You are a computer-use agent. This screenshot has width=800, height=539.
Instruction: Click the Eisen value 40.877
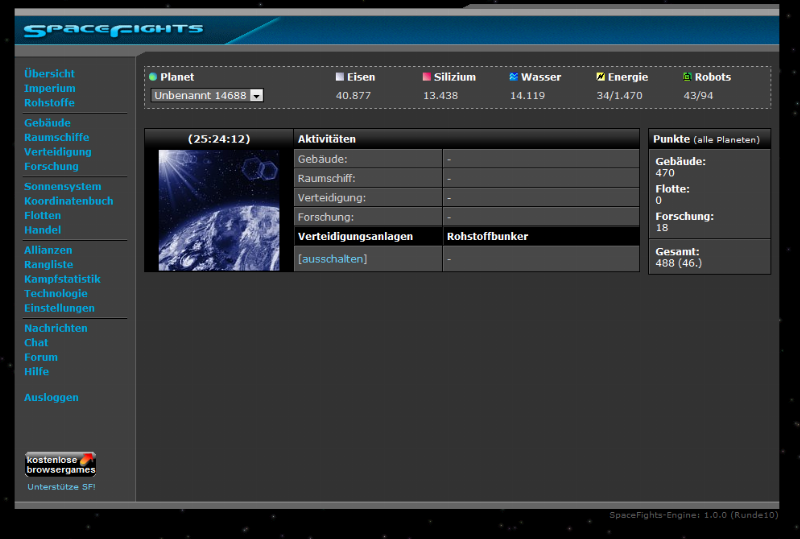pos(353,95)
